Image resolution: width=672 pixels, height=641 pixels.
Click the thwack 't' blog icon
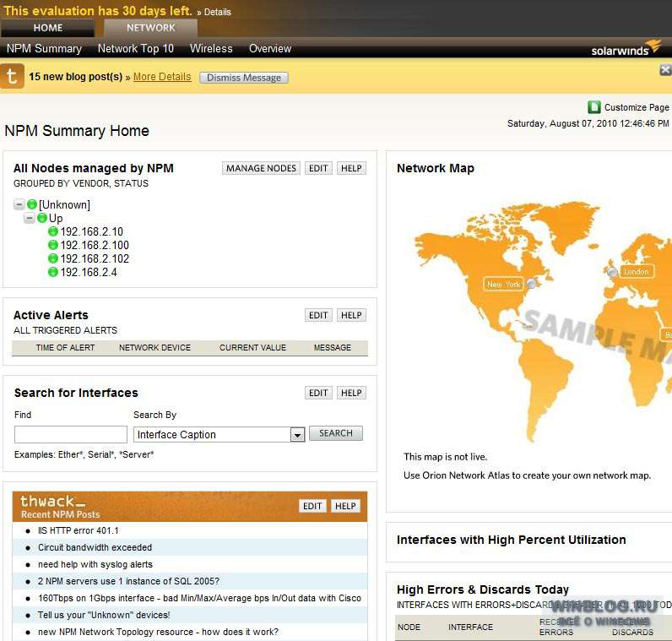(12, 76)
